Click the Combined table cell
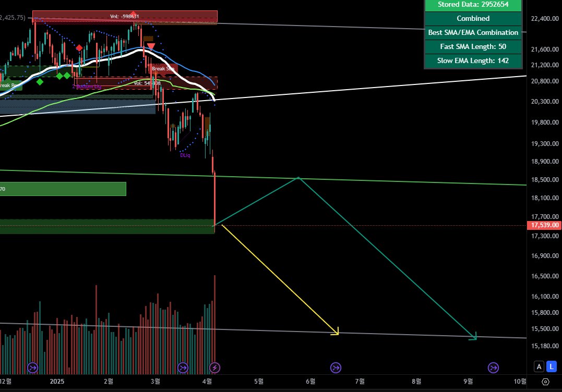This screenshot has height=392, width=562. 473,19
